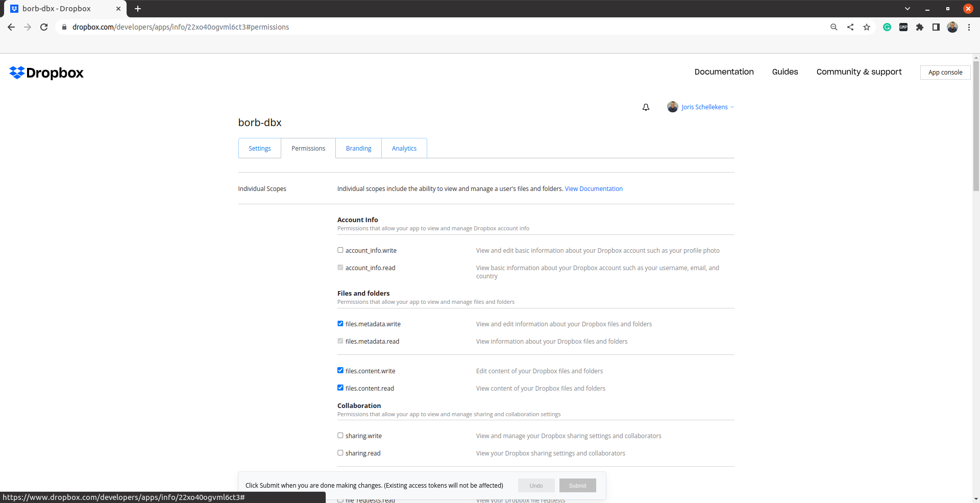Close the borb-dbx Dropbox tab
Viewport: 980px width, 503px height.
(118, 9)
